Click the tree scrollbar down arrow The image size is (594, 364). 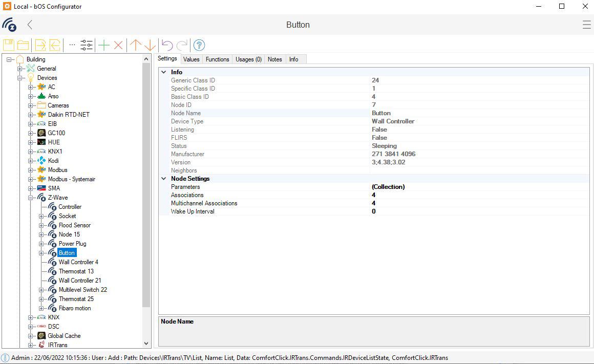[x=146, y=344]
